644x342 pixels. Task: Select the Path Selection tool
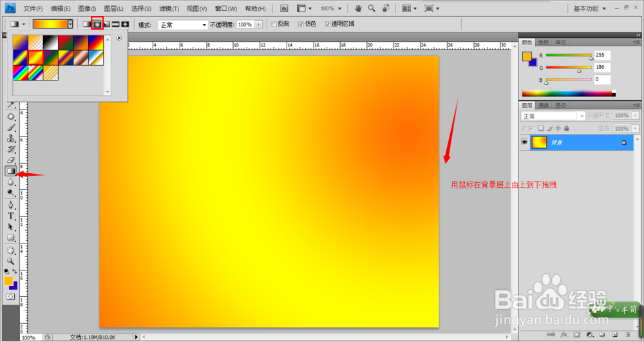(x=11, y=227)
